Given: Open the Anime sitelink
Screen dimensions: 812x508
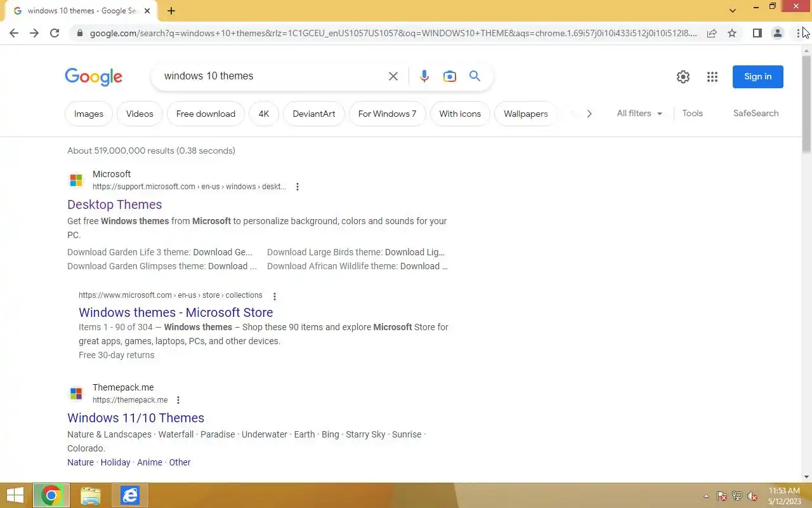Looking at the screenshot, I should click(x=150, y=462).
